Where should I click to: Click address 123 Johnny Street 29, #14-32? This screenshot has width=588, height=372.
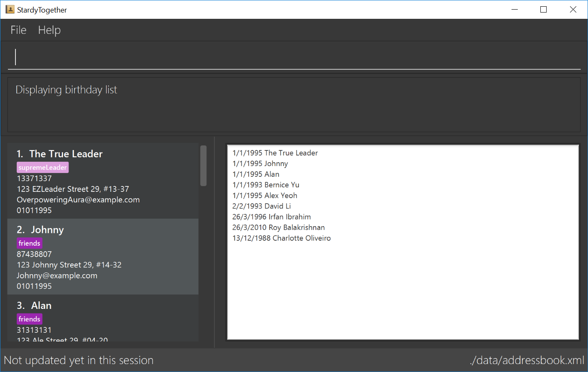pos(69,265)
